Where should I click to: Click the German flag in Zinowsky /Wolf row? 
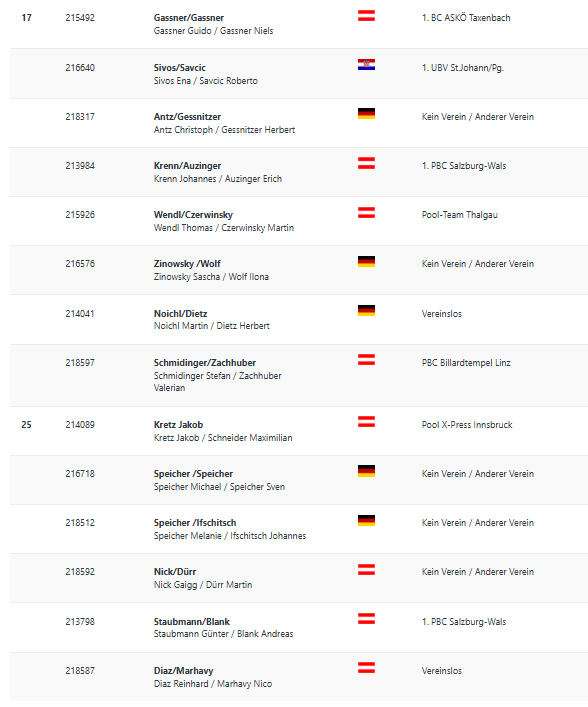[x=366, y=262]
